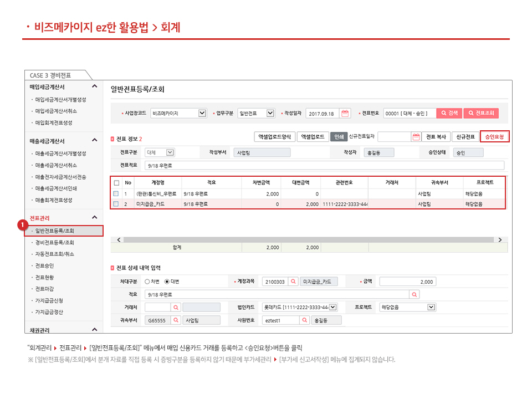This screenshot has width=532, height=399.
Task: Click the 전표번호 input field
Action: pyautogui.click(x=410, y=113)
